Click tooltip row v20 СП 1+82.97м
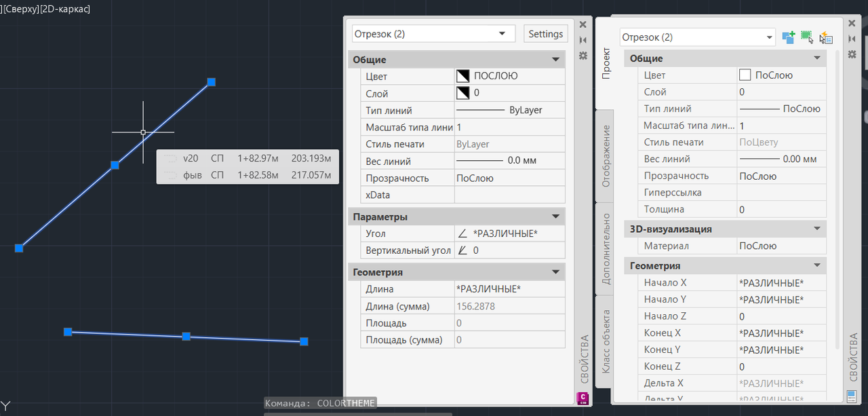 [248, 158]
